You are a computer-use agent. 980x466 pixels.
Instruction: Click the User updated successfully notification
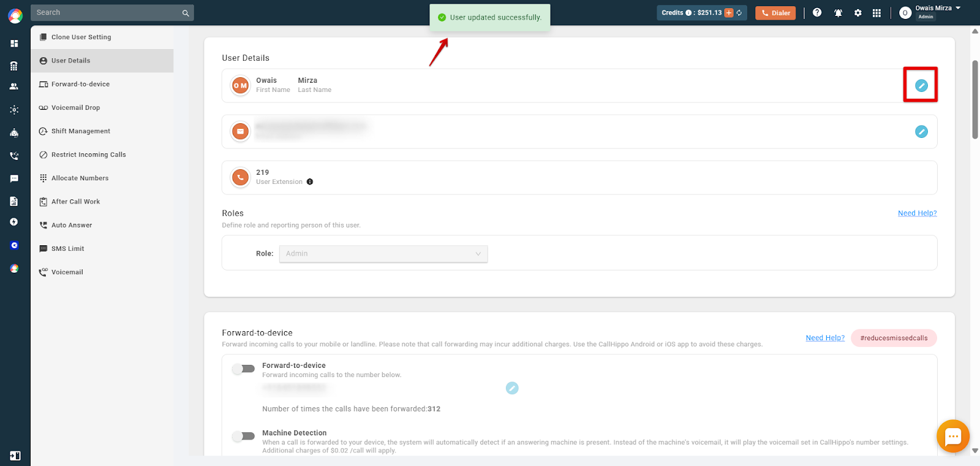[x=490, y=17]
